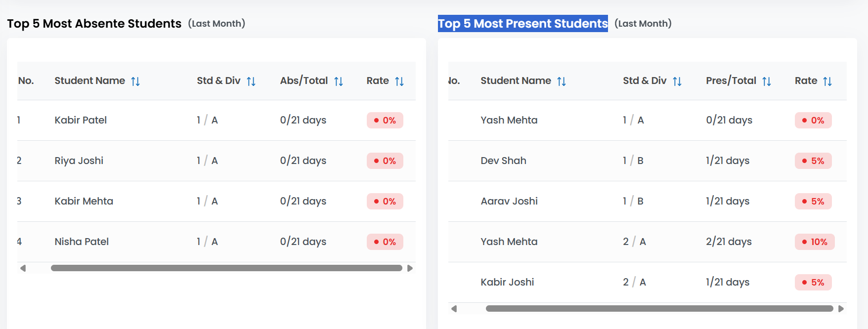Click the absentee table horizontal scrollbar thumb

click(226, 268)
